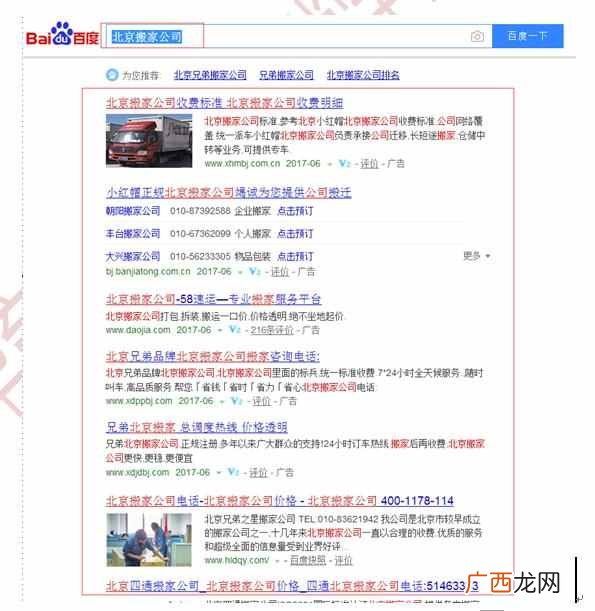Open result 兄弟北京搬家 总调度热线 价格透明
The image size is (595, 611).
click(197, 427)
